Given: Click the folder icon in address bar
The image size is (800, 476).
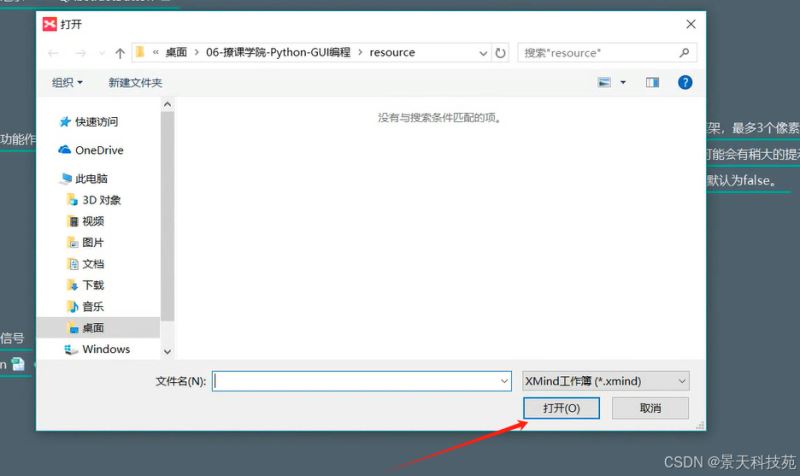Looking at the screenshot, I should tap(140, 52).
